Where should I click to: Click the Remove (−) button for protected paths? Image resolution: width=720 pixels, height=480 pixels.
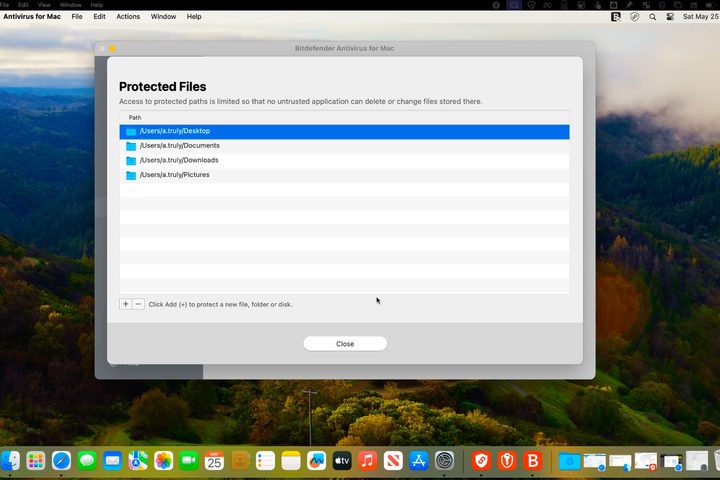point(138,304)
